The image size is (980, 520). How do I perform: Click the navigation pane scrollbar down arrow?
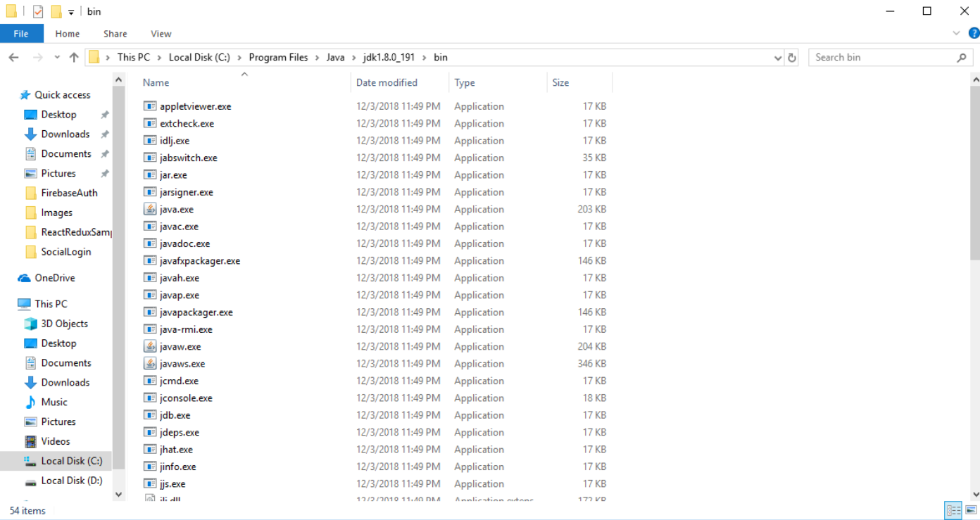pos(118,495)
